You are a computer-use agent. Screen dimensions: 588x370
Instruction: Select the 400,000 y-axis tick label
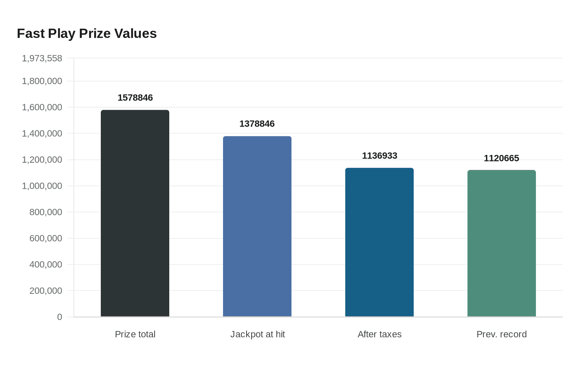(x=46, y=264)
